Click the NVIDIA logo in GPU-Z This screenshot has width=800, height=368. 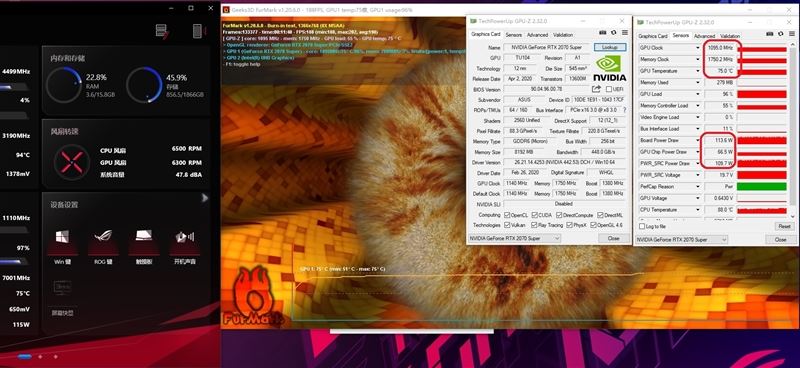coord(609,68)
